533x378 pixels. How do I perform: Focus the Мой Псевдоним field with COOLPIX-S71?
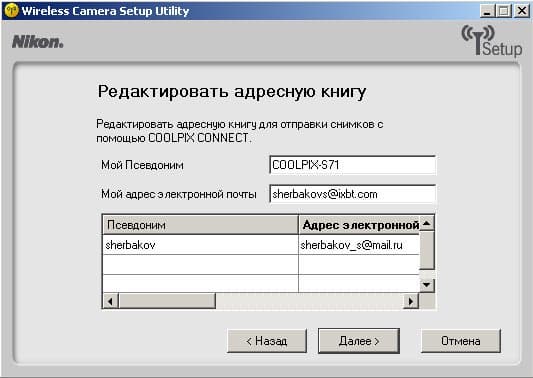pos(353,165)
